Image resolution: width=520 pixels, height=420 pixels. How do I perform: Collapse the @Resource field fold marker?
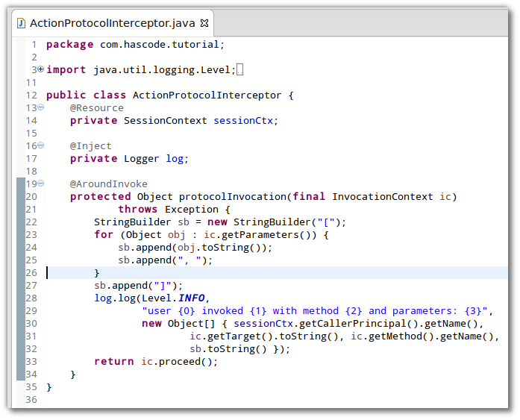tap(40, 107)
